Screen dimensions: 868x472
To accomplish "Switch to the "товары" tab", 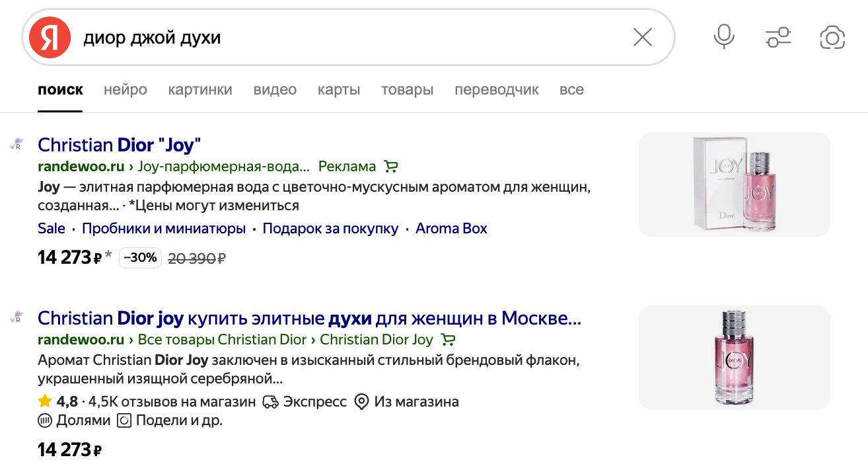I will click(x=407, y=90).
